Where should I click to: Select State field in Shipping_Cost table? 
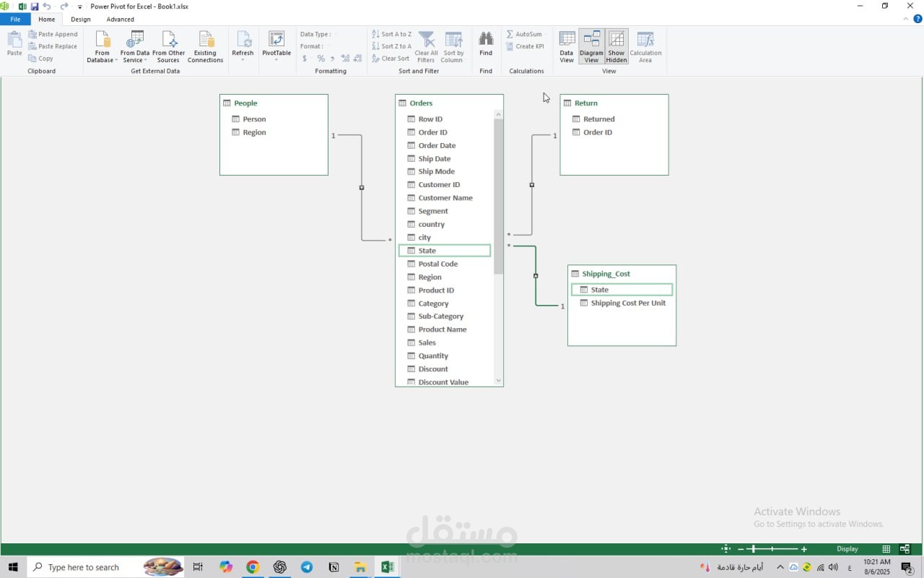pyautogui.click(x=622, y=290)
